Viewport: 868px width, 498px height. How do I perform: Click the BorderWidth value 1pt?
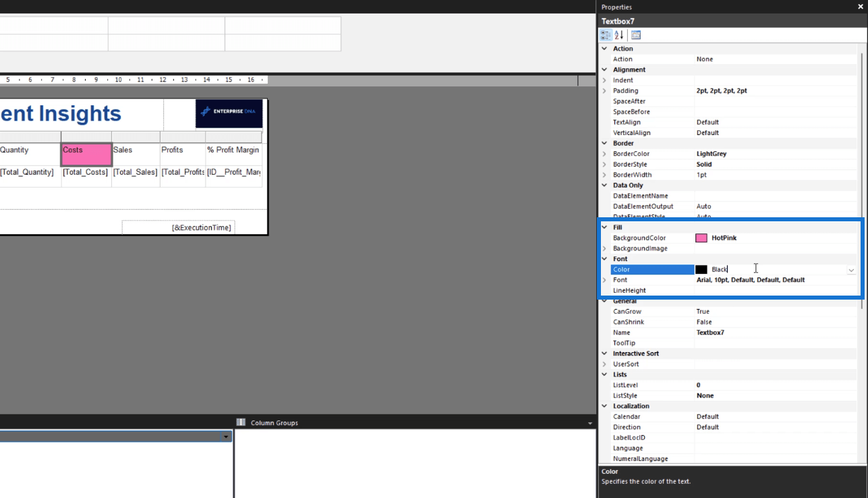coord(701,175)
